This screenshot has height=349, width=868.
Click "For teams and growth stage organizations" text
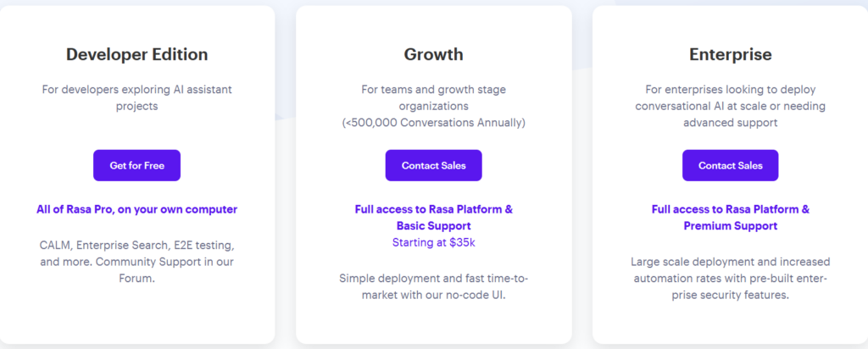point(433,98)
